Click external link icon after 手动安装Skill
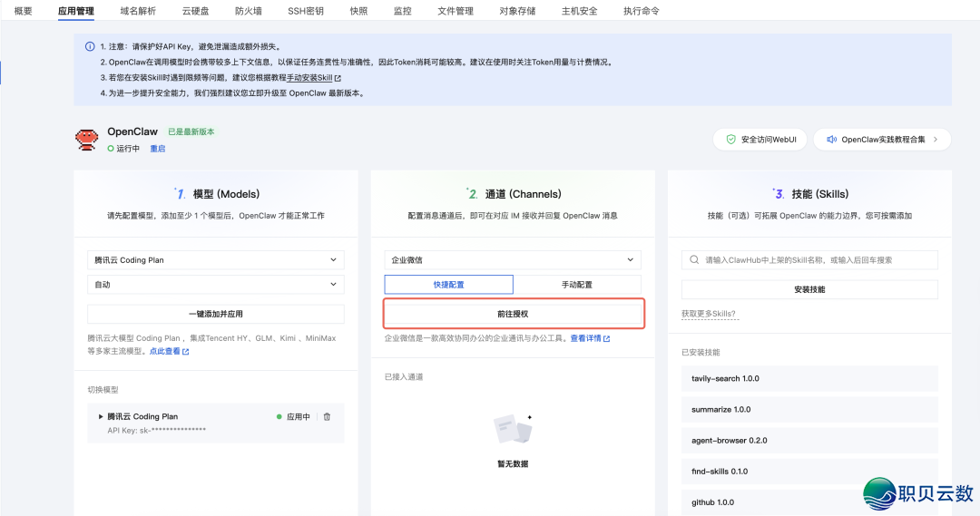 tap(338, 78)
